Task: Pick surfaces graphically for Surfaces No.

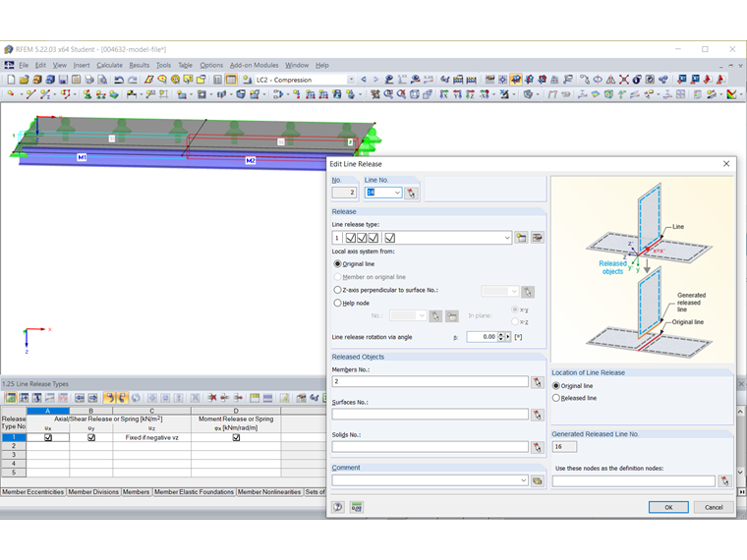Action: [538, 415]
